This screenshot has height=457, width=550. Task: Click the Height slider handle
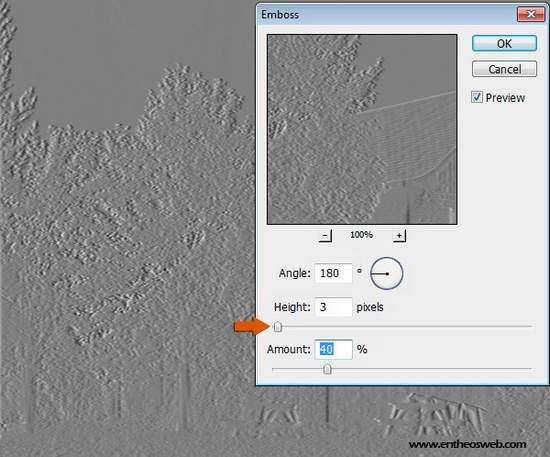(x=277, y=327)
